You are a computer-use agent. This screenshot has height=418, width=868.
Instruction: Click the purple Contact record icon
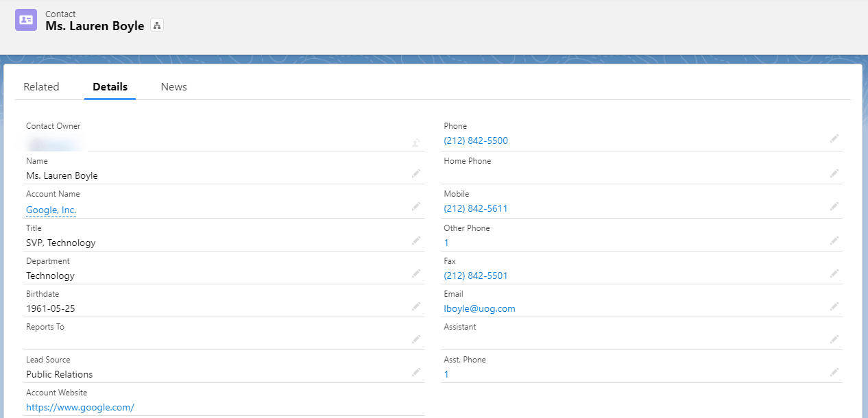[x=26, y=20]
